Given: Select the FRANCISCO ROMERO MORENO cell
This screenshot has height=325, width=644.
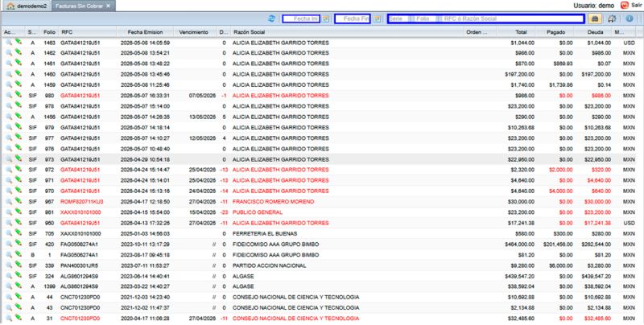Looking at the screenshot, I should point(273,202).
